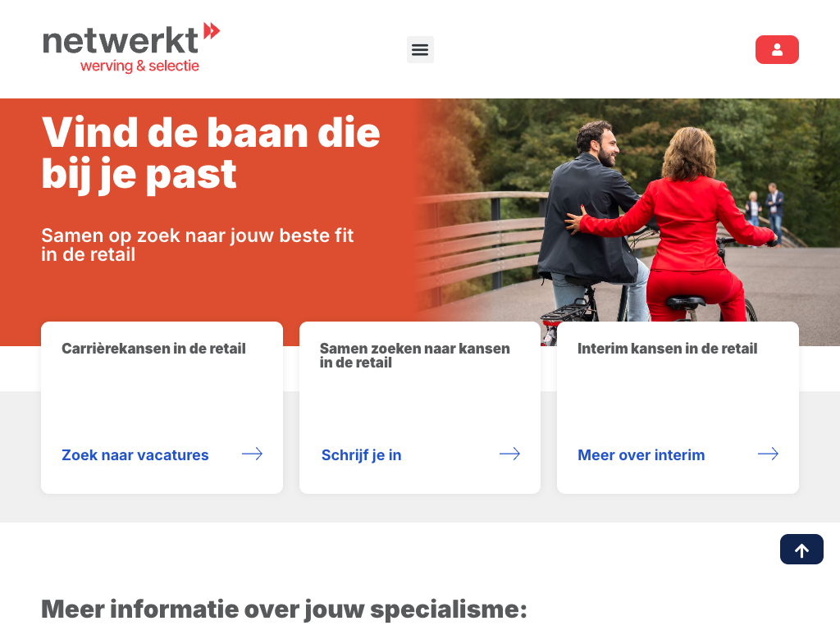Click the werving & selectie tagline text
Image resolution: width=840 pixels, height=630 pixels.
pos(139,66)
